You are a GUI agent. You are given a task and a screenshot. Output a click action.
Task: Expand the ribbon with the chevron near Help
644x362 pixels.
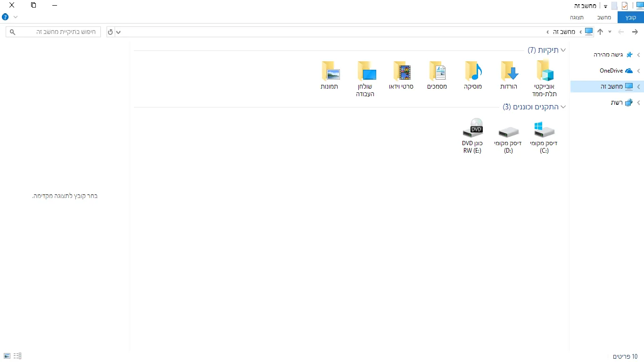pyautogui.click(x=16, y=17)
